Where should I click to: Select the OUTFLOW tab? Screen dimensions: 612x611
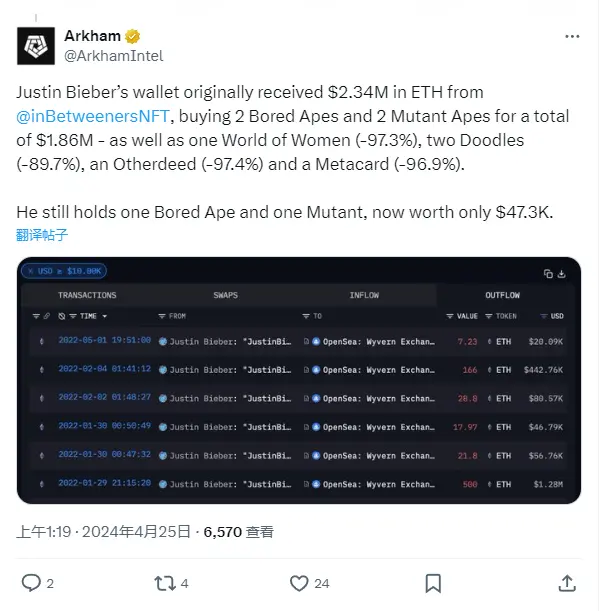(503, 295)
